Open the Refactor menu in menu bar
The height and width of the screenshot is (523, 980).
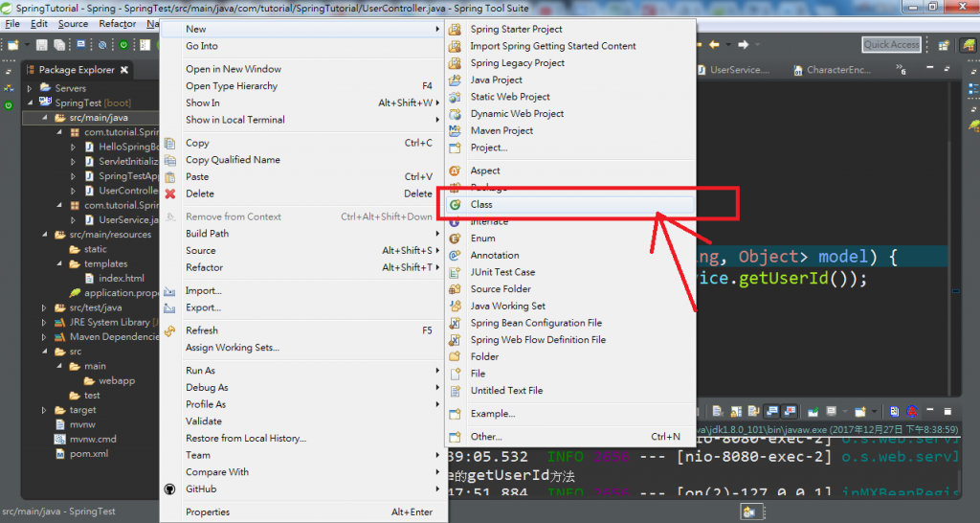[117, 24]
